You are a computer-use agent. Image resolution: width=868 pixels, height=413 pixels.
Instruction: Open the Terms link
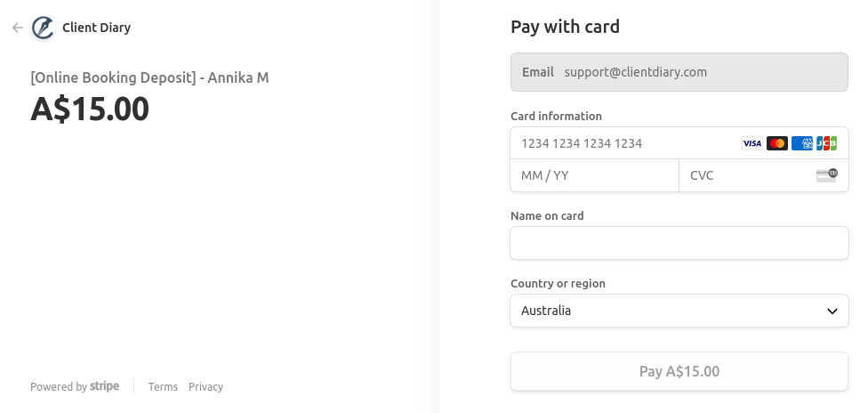tap(163, 386)
